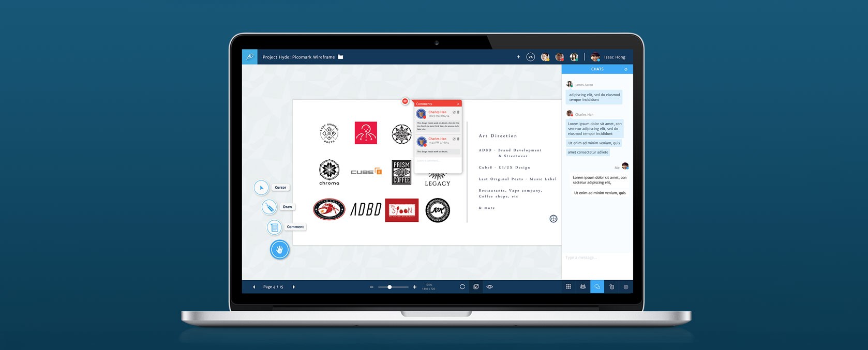Open the project folder icon
Image resolution: width=868 pixels, height=350 pixels.
[x=340, y=57]
